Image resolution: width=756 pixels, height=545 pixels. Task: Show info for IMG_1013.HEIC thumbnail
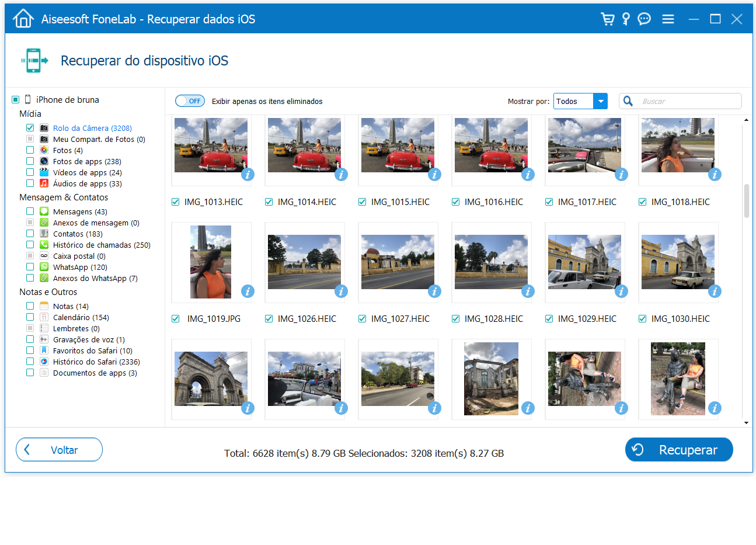[248, 174]
